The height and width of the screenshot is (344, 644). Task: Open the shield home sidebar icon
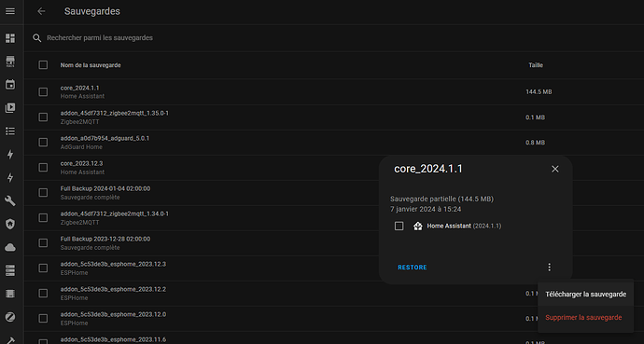coord(10,224)
